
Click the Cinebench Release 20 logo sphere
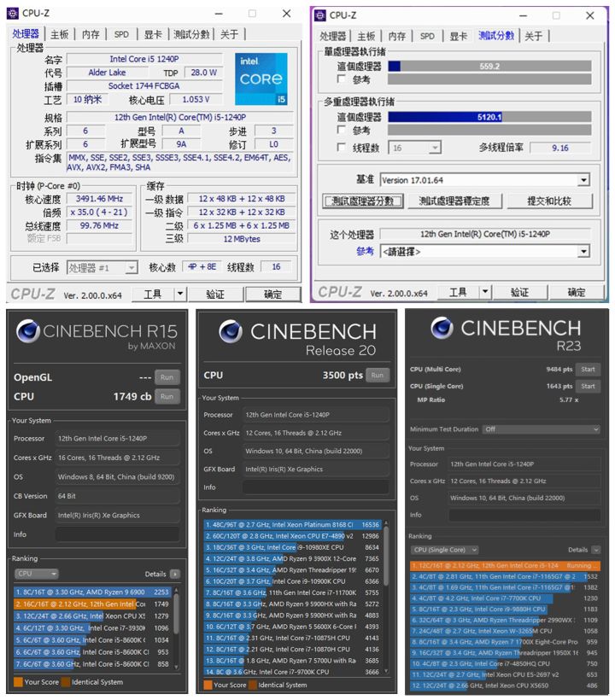231,332
